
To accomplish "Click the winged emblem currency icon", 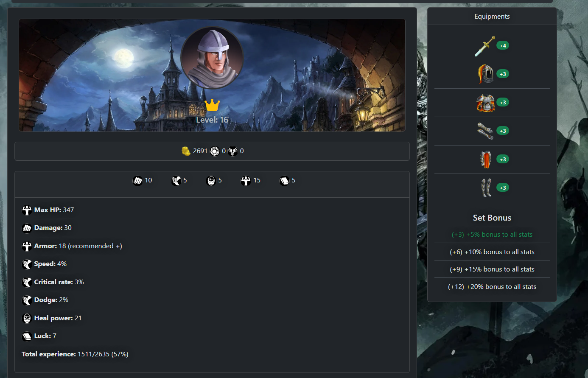I will [233, 151].
